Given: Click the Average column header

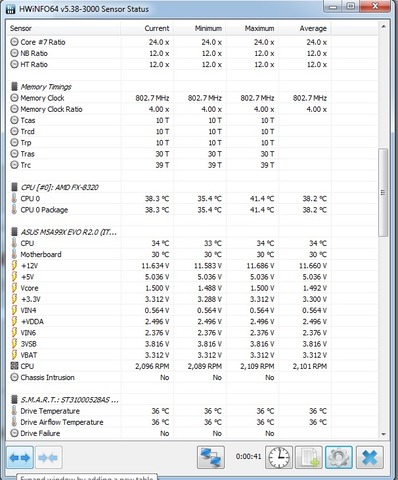Looking at the screenshot, I should pyautogui.click(x=305, y=29).
